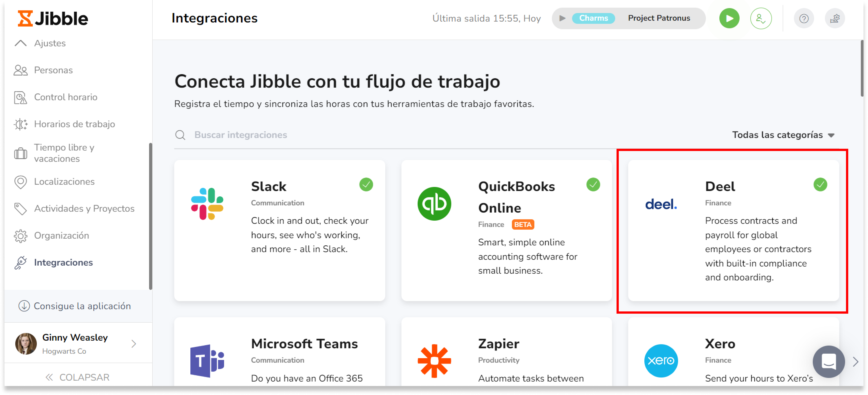Select the Charms activity tag
Image resolution: width=868 pixels, height=395 pixels.
coord(593,18)
